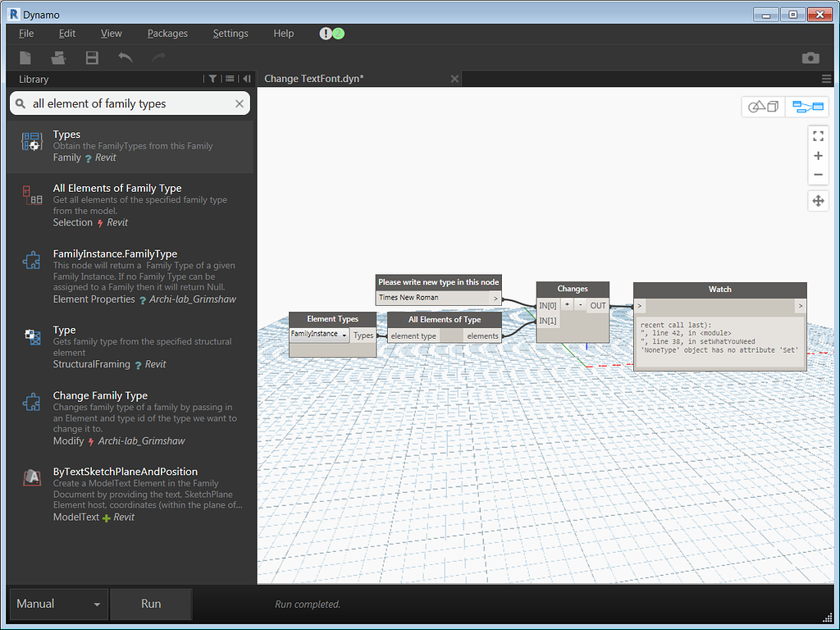Create a new file using the toolbar icon
The height and width of the screenshot is (630, 840).
point(25,57)
